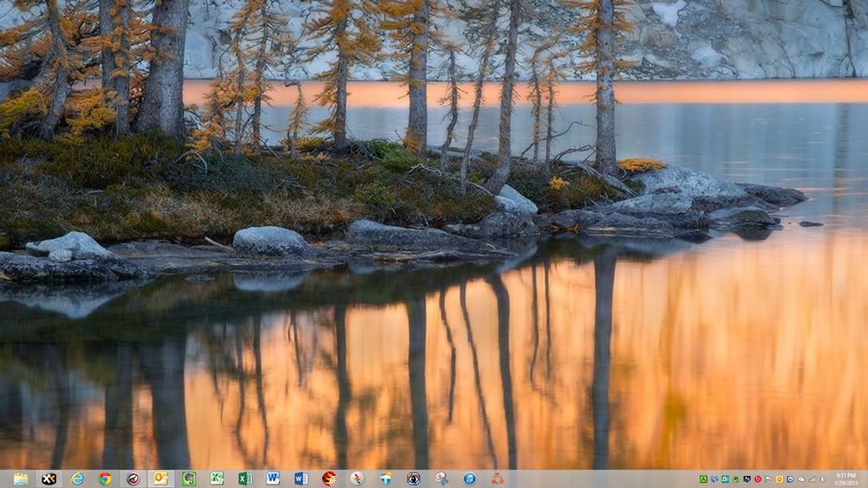Open the volume control in system tray
Viewport: 868px width, 488px height.
pyautogui.click(x=823, y=479)
